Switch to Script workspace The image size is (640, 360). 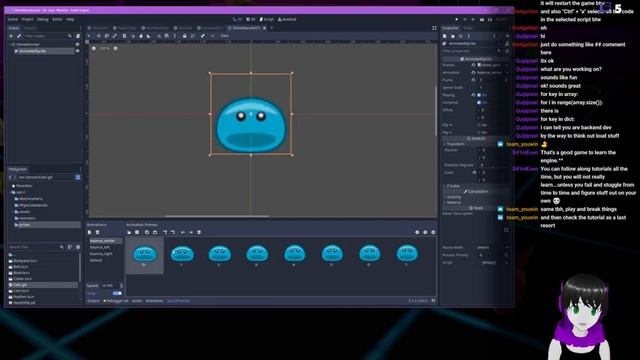click(267, 19)
